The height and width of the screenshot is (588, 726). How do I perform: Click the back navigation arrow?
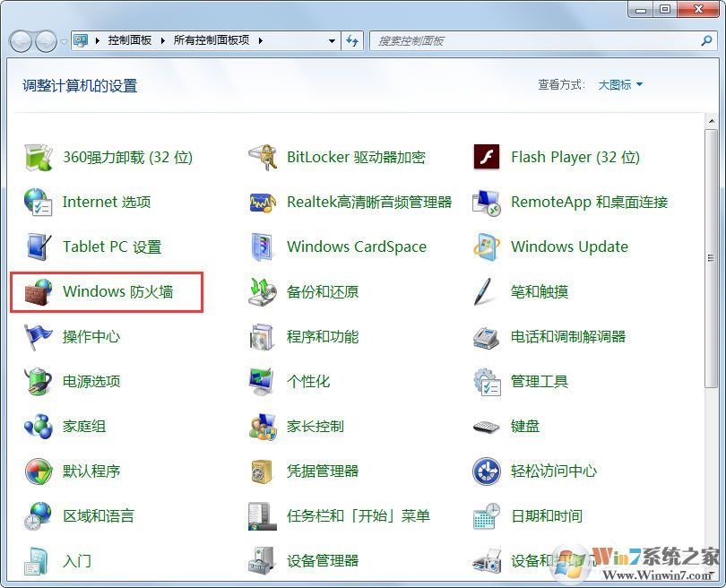tap(20, 40)
